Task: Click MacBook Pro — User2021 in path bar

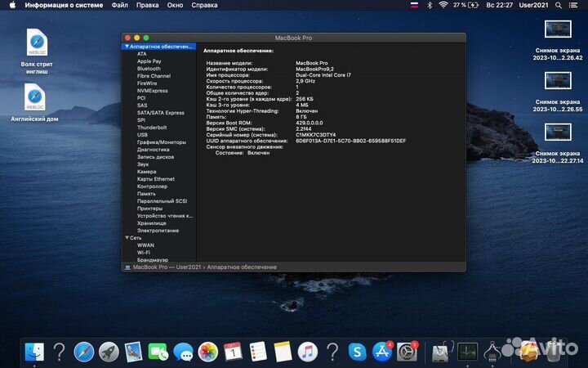Action: pyautogui.click(x=167, y=267)
